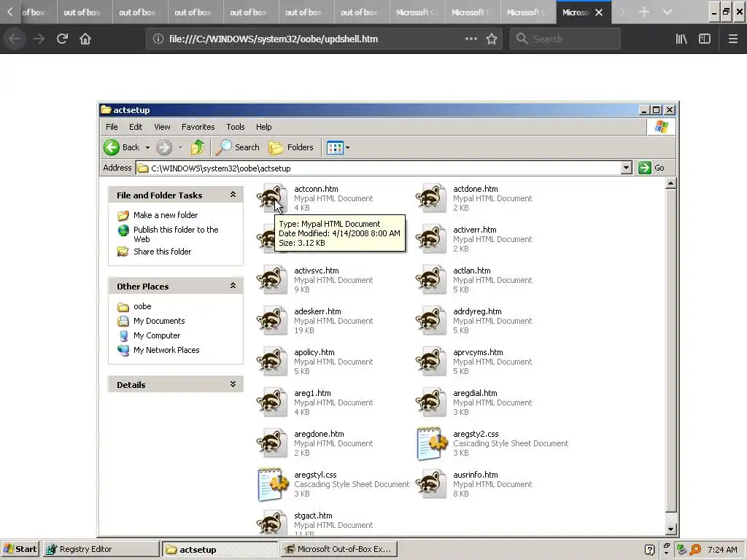Click the Go button beside address bar
747x560 pixels.
coord(651,168)
